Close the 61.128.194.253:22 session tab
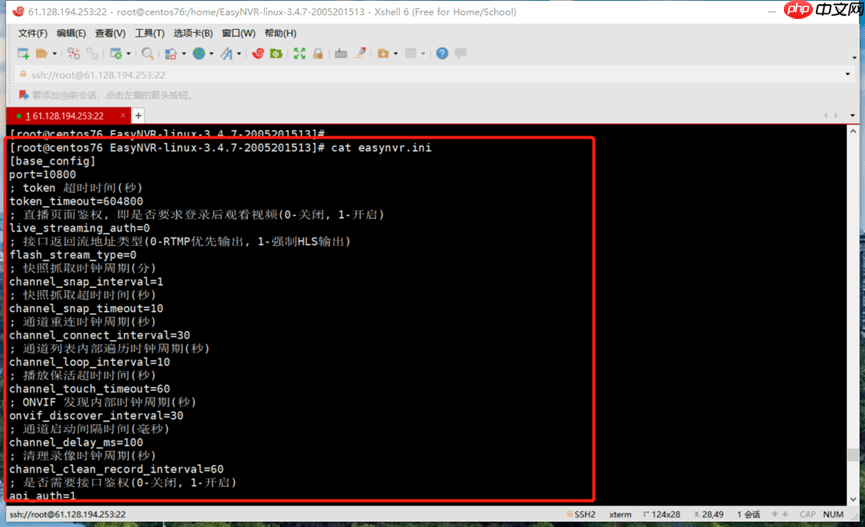 click(x=122, y=115)
